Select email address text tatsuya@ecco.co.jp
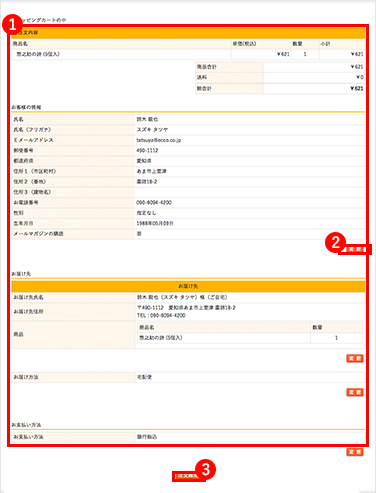 click(x=159, y=140)
